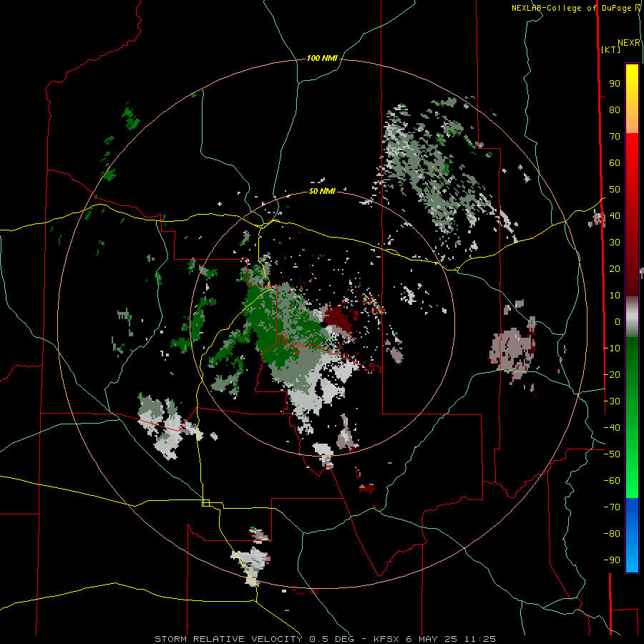Click the 70 value on velocity scale
The height and width of the screenshot is (644, 644).
coord(615,137)
